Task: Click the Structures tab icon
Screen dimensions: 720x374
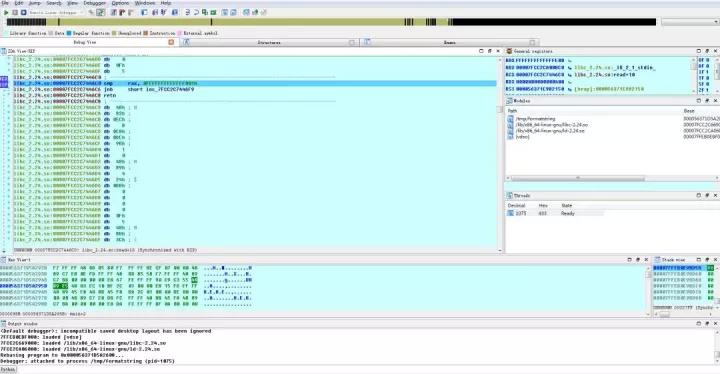Action: 186,42
